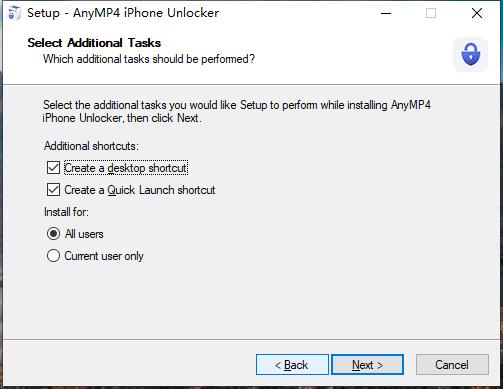This screenshot has width=503, height=389.
Task: Click the Setup installer icon in title bar
Action: click(14, 13)
